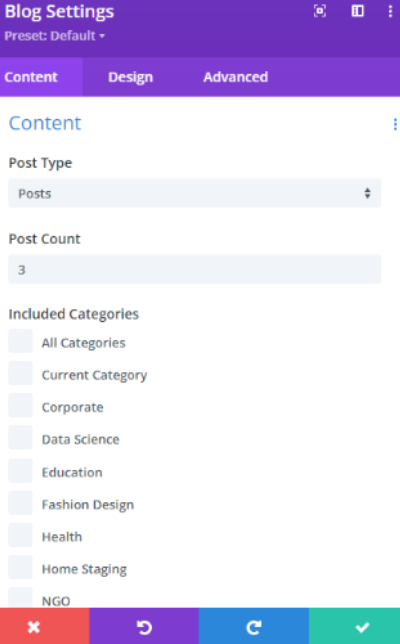Save changes with the green checkmark
Image resolution: width=400 pixels, height=644 pixels.
[354, 626]
